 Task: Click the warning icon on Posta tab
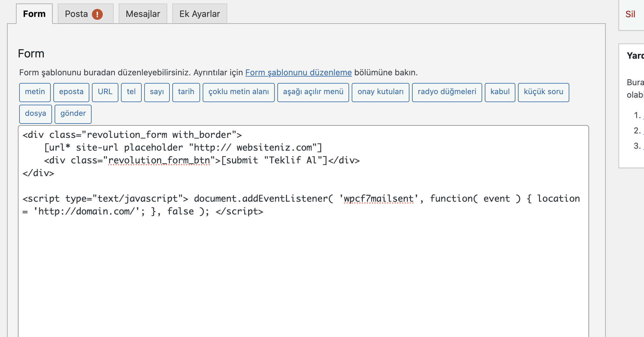(97, 14)
